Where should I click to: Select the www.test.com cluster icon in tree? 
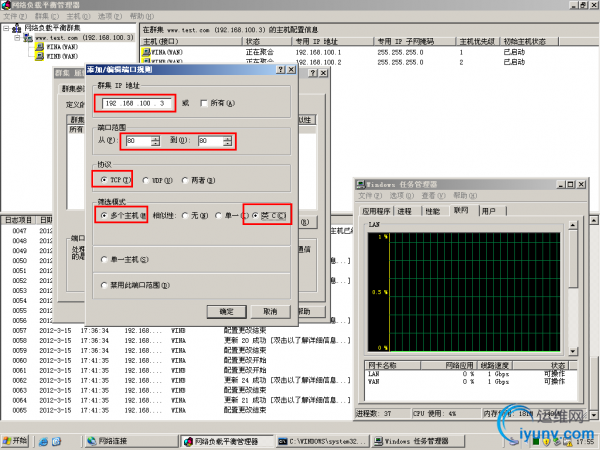pyautogui.click(x=28, y=38)
